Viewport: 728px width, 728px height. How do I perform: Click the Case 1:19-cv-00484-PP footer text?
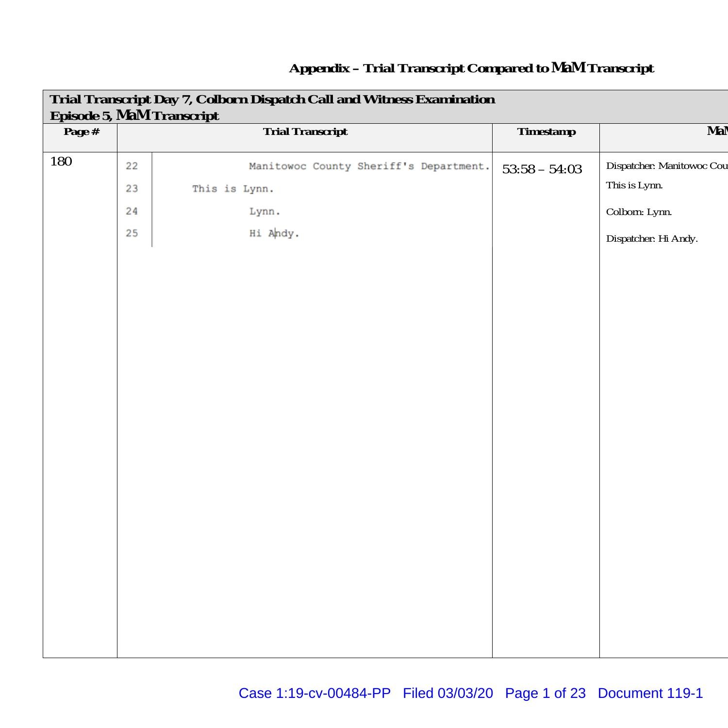[x=314, y=693]
